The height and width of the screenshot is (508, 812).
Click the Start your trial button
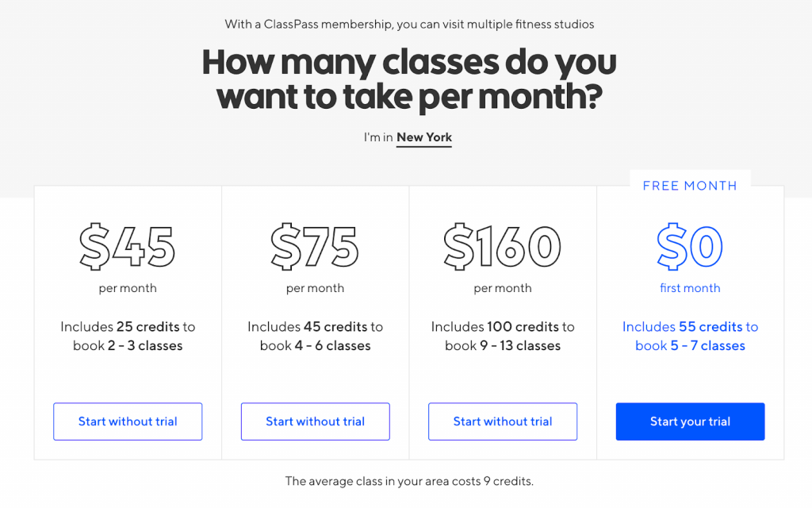(x=690, y=421)
